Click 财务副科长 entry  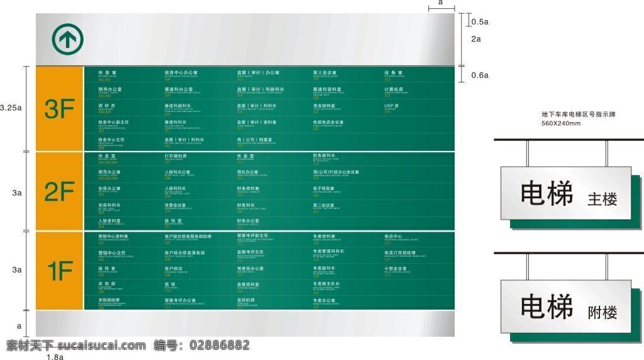(x=324, y=155)
